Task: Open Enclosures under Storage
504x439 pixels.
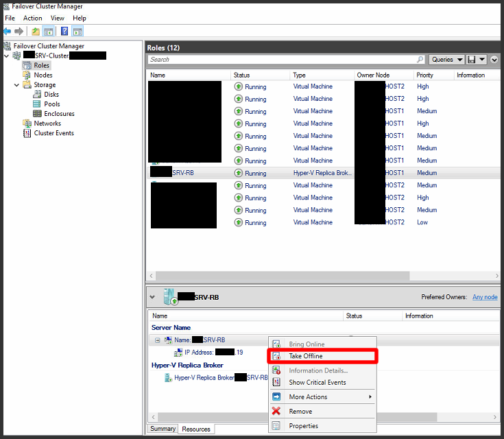Action: pos(59,114)
